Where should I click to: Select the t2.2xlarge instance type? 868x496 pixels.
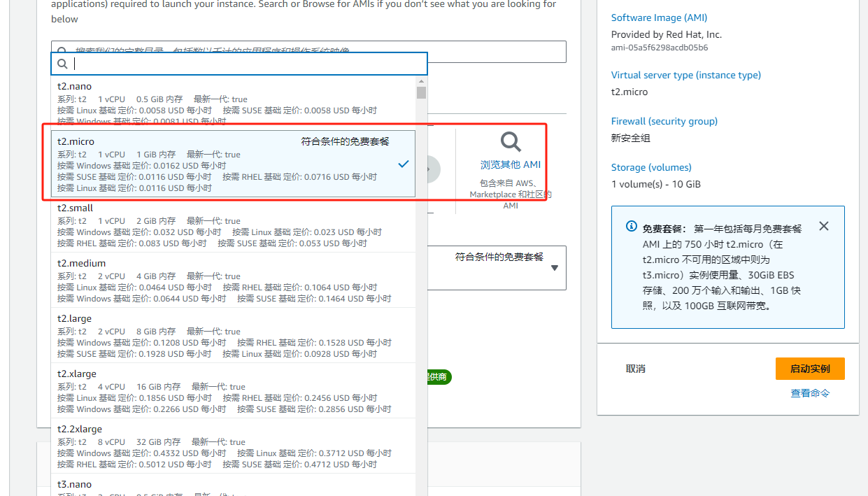(x=233, y=446)
